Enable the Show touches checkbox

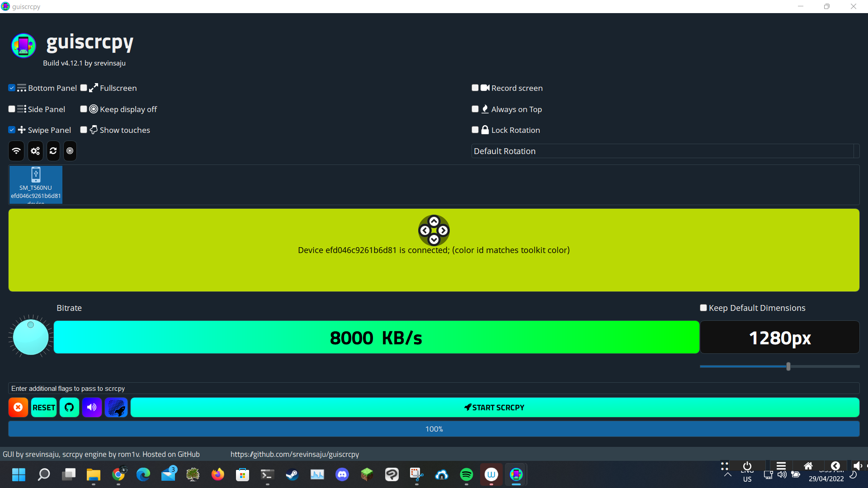[84, 130]
